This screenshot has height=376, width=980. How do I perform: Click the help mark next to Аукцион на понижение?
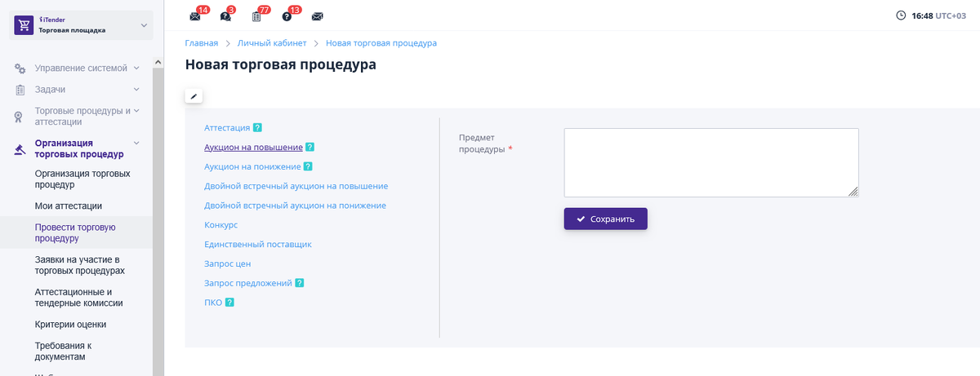(308, 166)
